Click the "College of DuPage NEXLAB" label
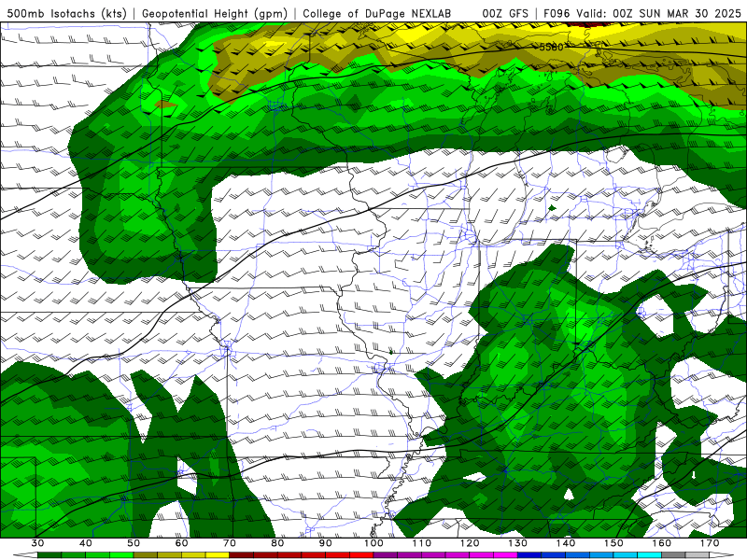Viewport: 747px width, 560px height. point(377,13)
